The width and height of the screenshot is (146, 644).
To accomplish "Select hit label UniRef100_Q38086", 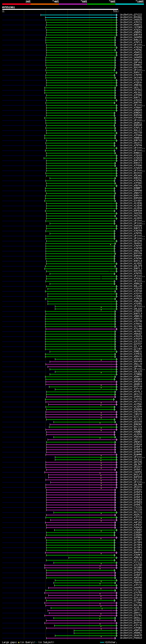I will pyautogui.click(x=131, y=535).
